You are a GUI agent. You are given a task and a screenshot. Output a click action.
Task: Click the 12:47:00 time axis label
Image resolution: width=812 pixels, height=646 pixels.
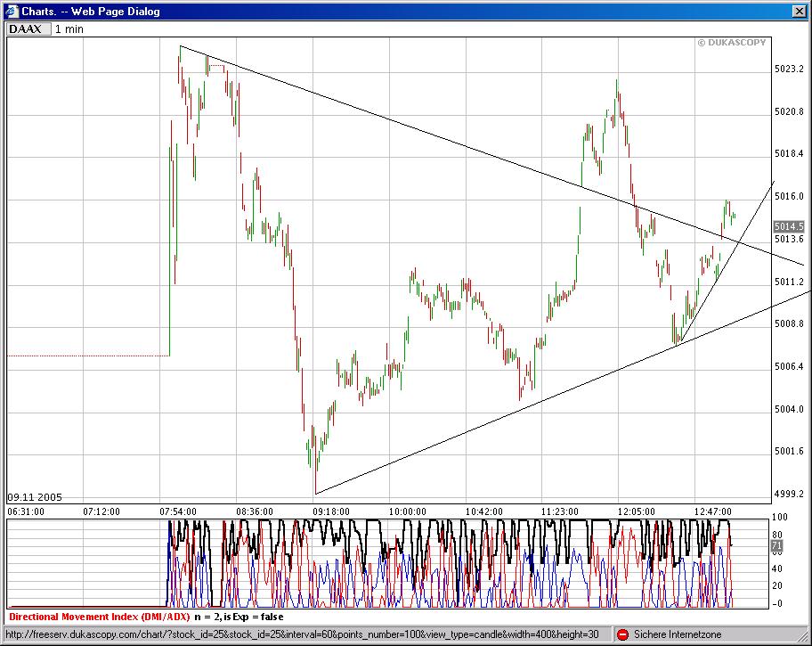coord(713,511)
